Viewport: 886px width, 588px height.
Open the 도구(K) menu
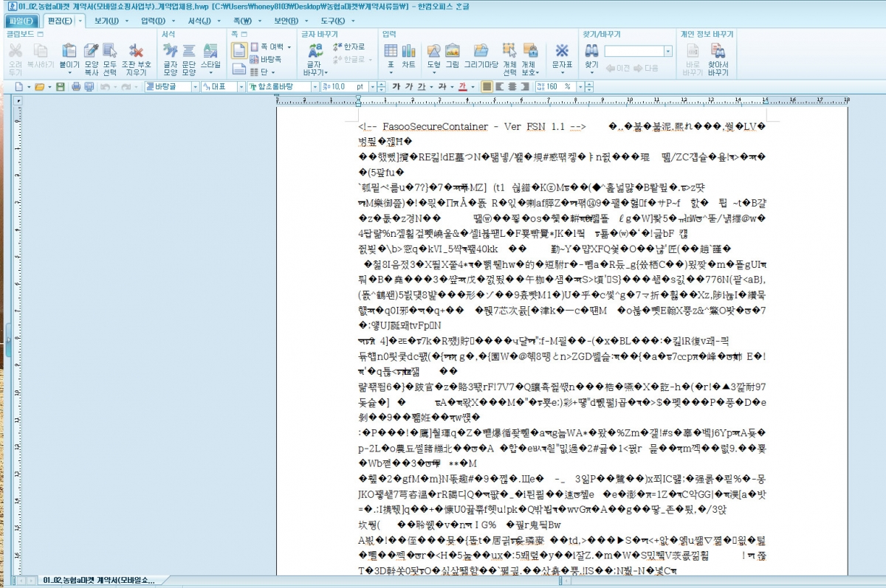point(332,21)
